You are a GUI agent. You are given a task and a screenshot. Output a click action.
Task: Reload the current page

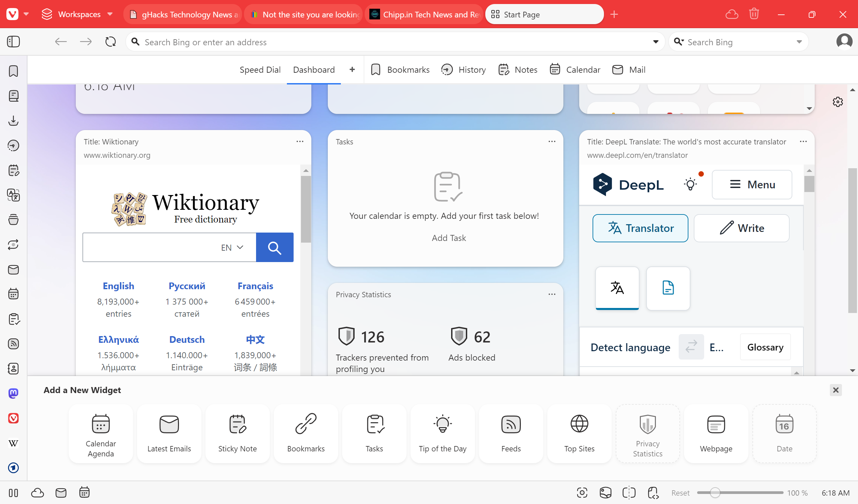110,42
